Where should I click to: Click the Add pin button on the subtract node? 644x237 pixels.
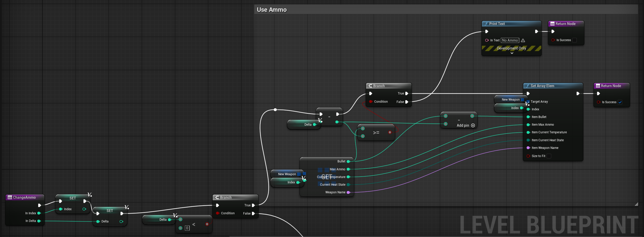point(466,125)
